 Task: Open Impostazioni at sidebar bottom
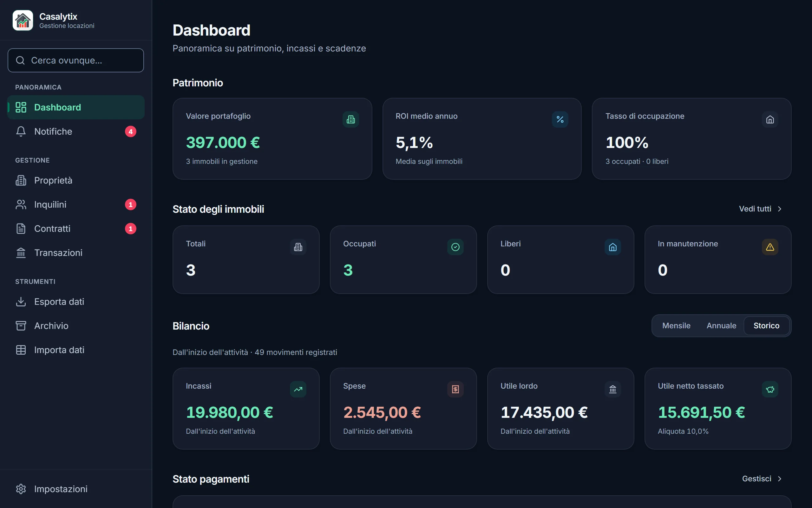point(76,489)
